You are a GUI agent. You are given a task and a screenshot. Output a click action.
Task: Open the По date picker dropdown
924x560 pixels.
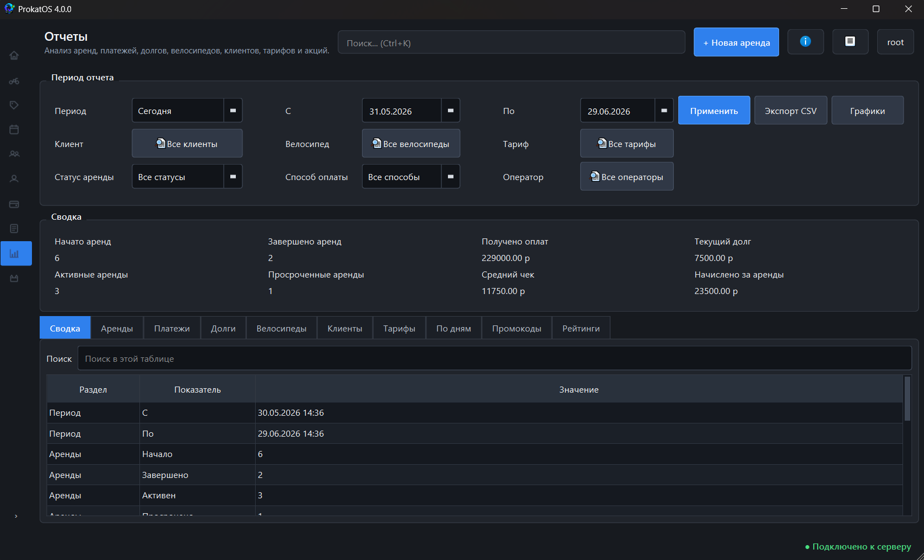(x=664, y=111)
